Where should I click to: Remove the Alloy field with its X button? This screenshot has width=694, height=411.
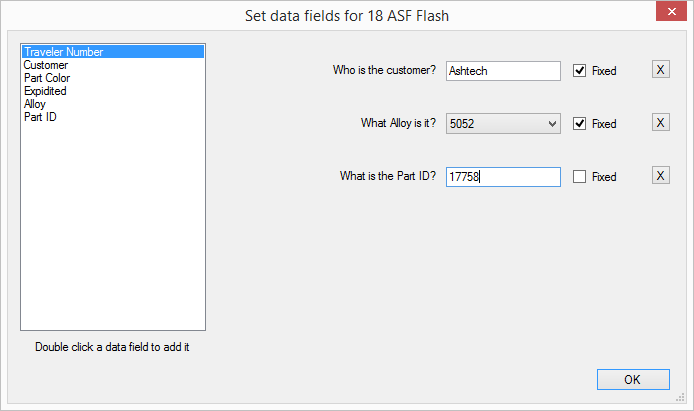coord(660,123)
